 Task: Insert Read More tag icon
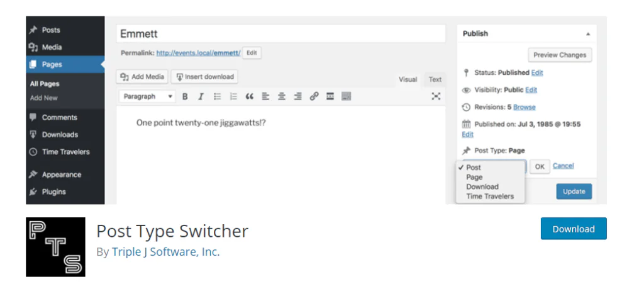330,96
